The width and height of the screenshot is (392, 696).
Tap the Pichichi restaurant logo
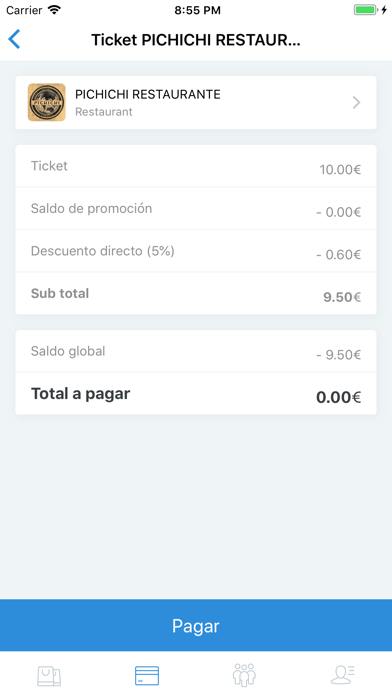[47, 103]
